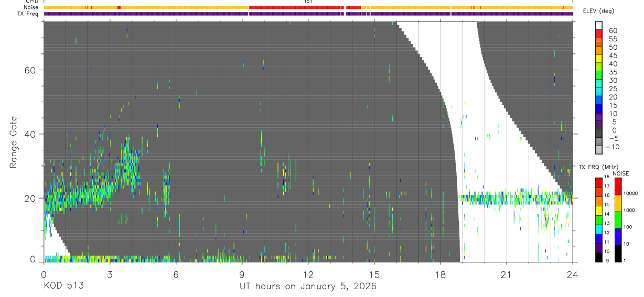
Task: Pick the blue 10–100 NOISE swatch
Action: tap(618, 236)
